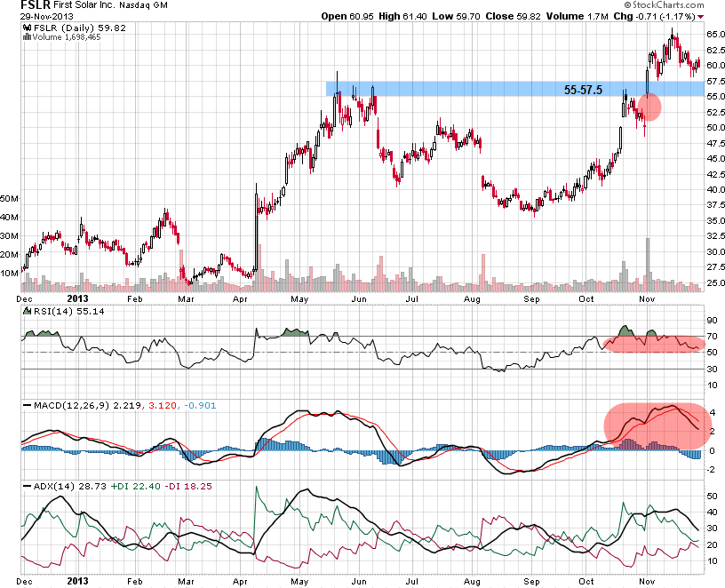Click the 90 level on RSI axis
725x588 pixels.
point(712,321)
